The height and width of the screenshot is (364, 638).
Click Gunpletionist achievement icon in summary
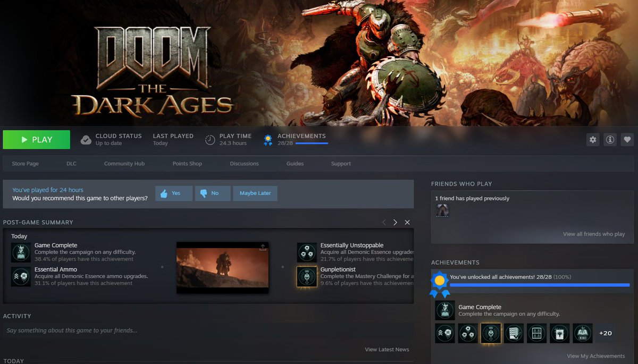click(307, 276)
